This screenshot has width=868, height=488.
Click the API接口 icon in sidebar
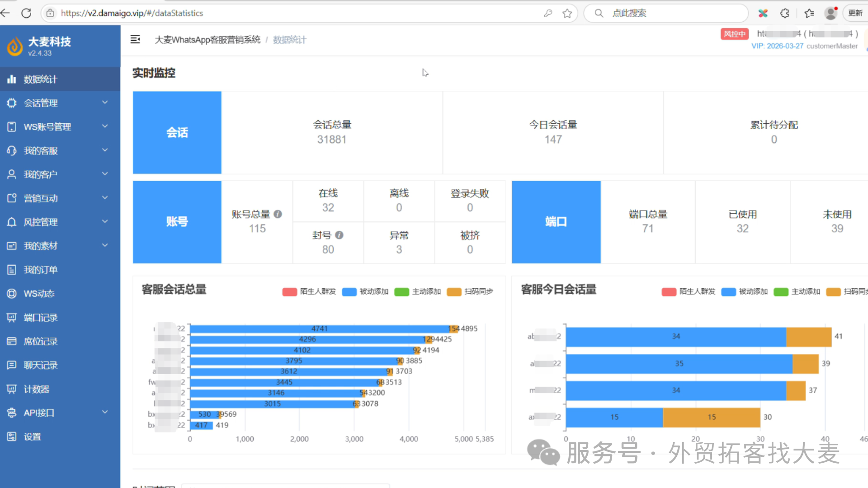point(12,413)
